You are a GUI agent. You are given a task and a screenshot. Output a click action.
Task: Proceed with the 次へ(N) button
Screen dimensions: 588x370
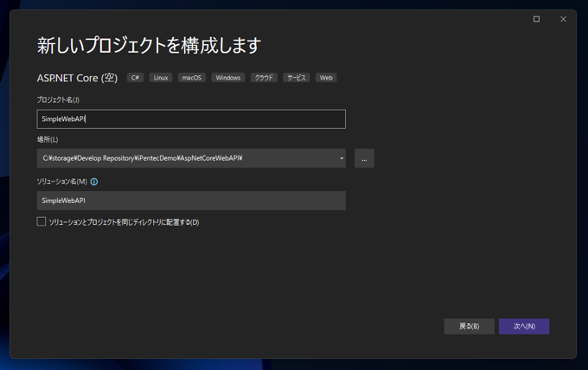point(524,327)
